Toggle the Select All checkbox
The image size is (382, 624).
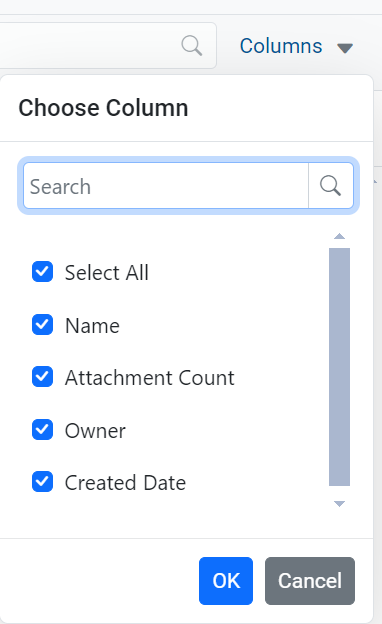click(x=43, y=272)
